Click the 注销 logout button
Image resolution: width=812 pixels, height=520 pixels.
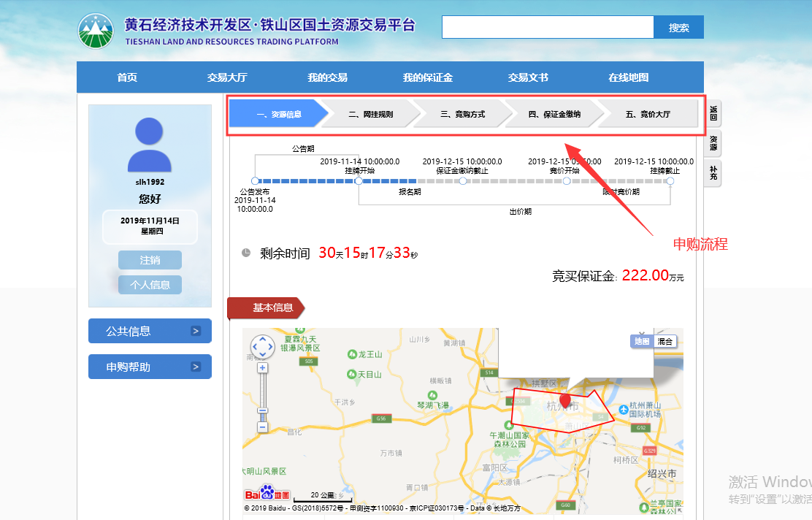150,260
